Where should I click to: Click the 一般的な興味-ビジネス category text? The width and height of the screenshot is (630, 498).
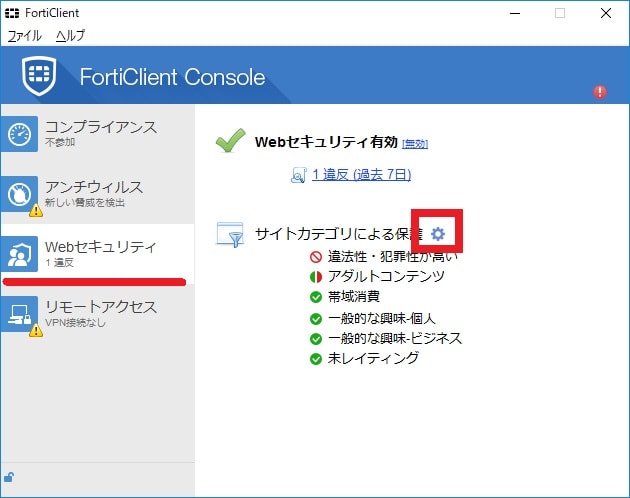[x=395, y=338]
